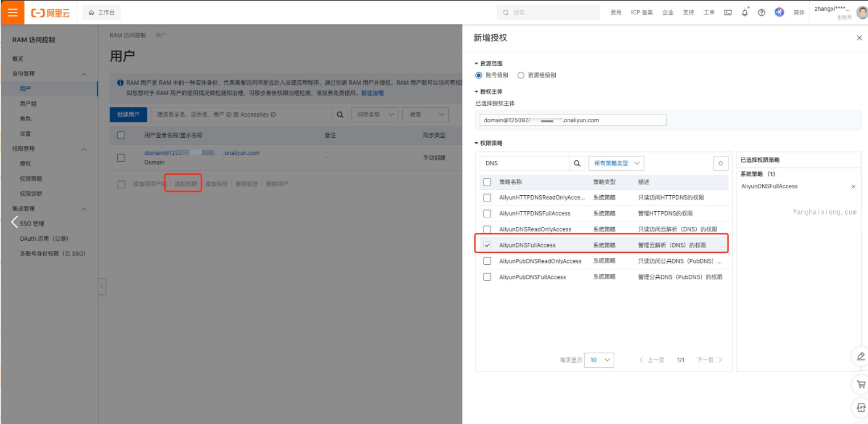Click 创建用户 button
Image resolution: width=868 pixels, height=424 pixels.
point(129,114)
